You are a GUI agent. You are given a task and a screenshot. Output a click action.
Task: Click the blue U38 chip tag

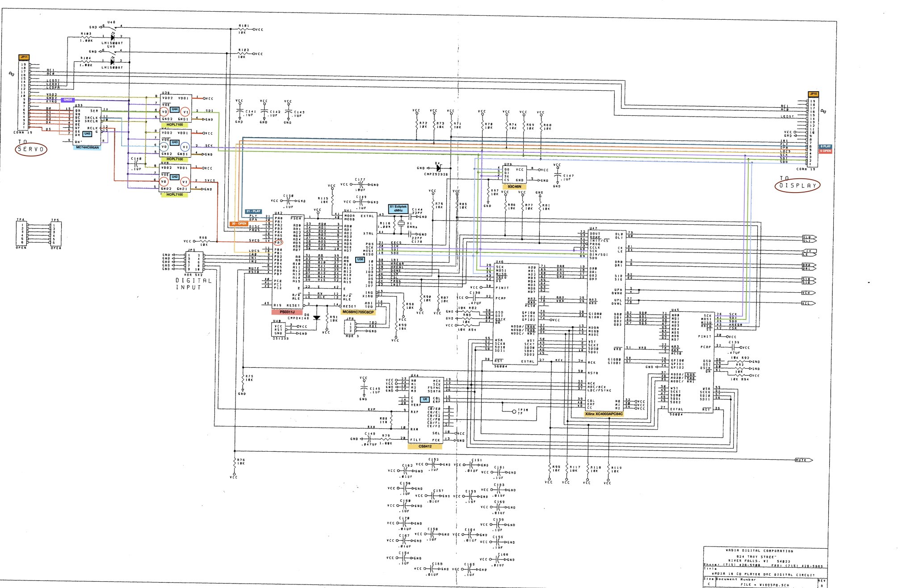point(360,260)
